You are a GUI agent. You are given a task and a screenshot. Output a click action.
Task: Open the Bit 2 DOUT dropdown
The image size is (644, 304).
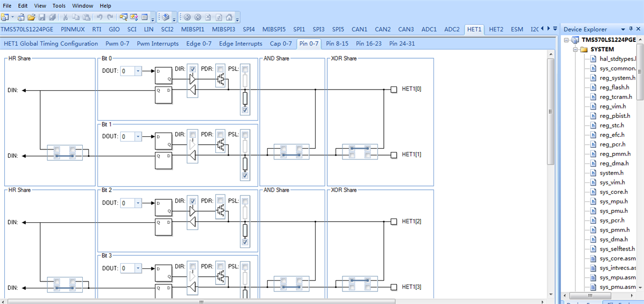pyautogui.click(x=138, y=203)
